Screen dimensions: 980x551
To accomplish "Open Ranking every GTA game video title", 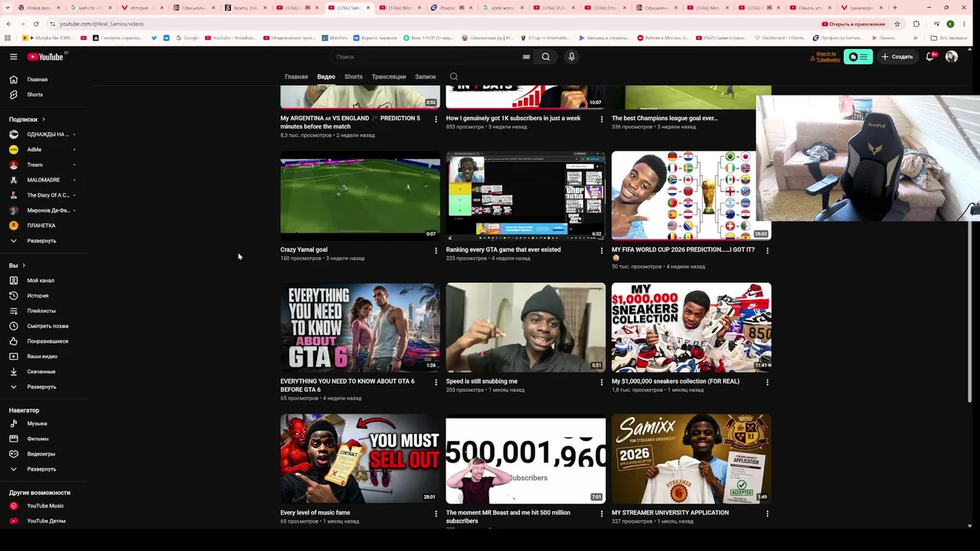I will tap(504, 250).
